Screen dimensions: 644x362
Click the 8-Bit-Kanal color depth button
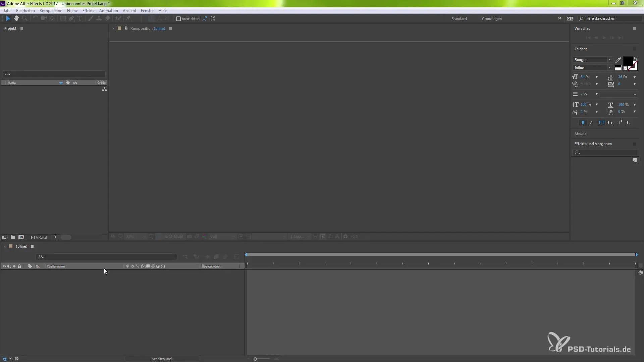(39, 237)
